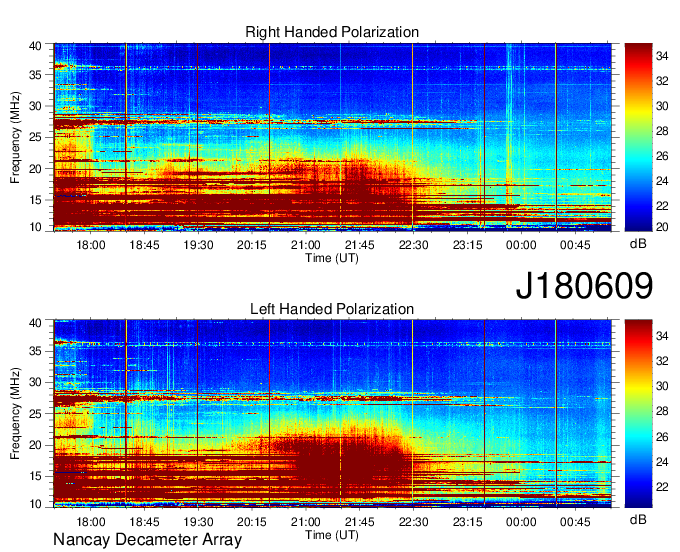
Task: Click the 00:00 tick under the Right Handed plot
Action: tap(521, 245)
